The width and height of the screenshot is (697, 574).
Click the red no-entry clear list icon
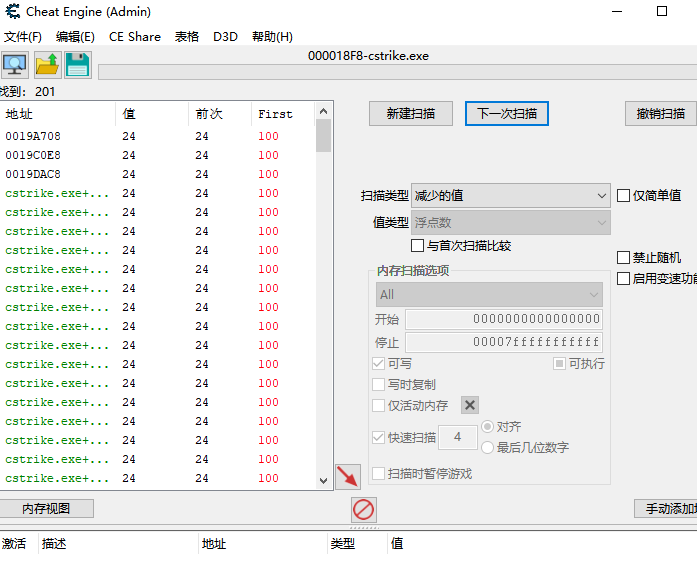(364, 510)
